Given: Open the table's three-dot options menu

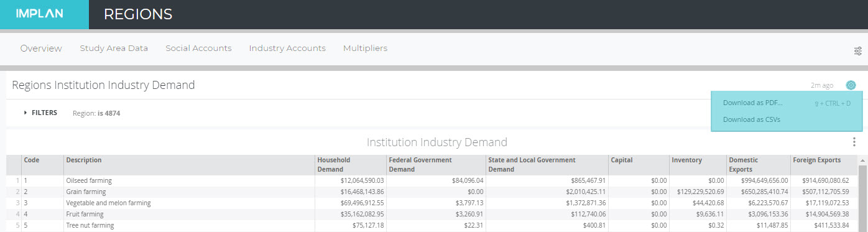Looking at the screenshot, I should (854, 142).
